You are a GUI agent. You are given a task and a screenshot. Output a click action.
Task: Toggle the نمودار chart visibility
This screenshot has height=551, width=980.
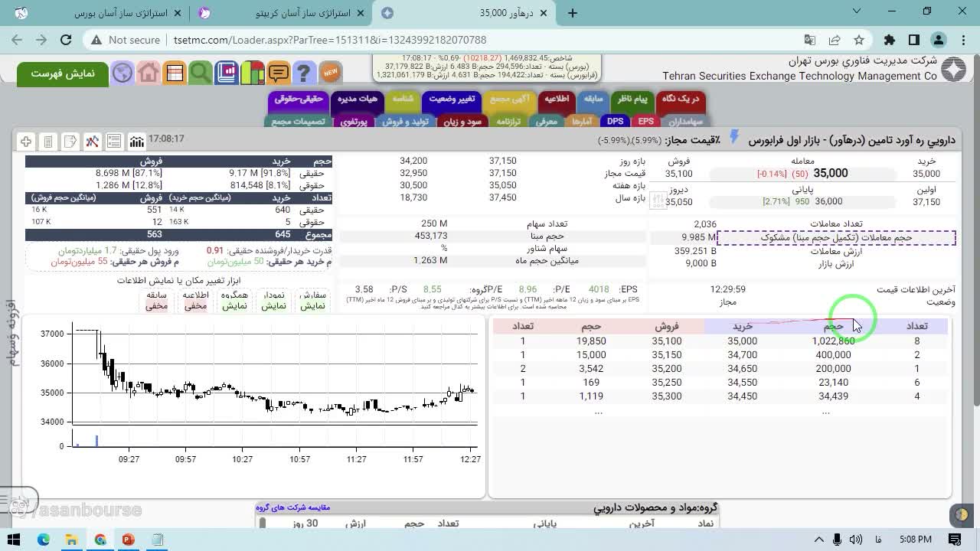(274, 301)
